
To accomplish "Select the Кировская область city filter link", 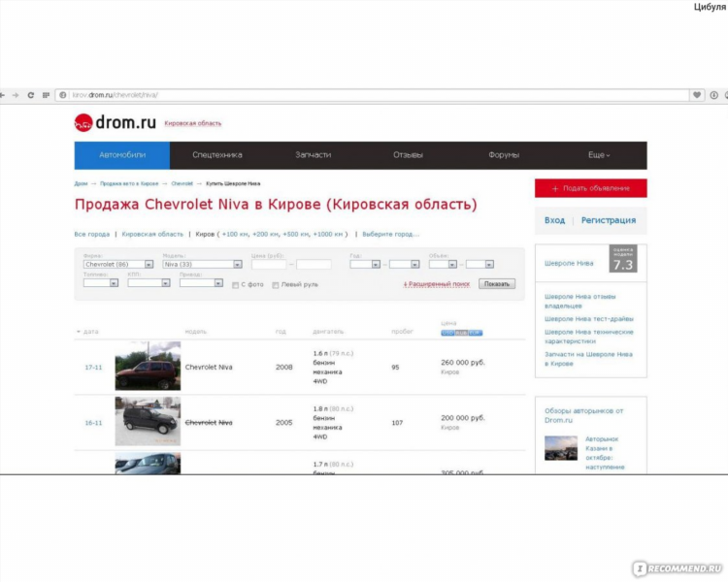I will click(152, 235).
